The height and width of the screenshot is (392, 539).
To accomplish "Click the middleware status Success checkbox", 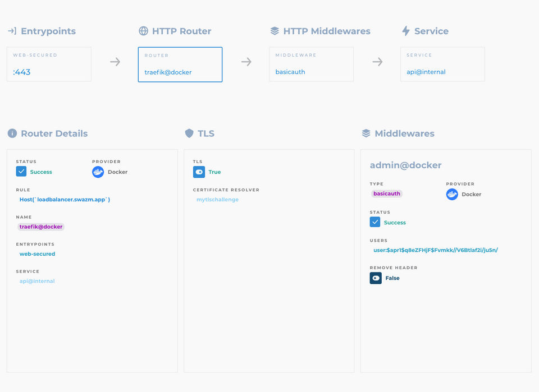I will click(x=375, y=222).
